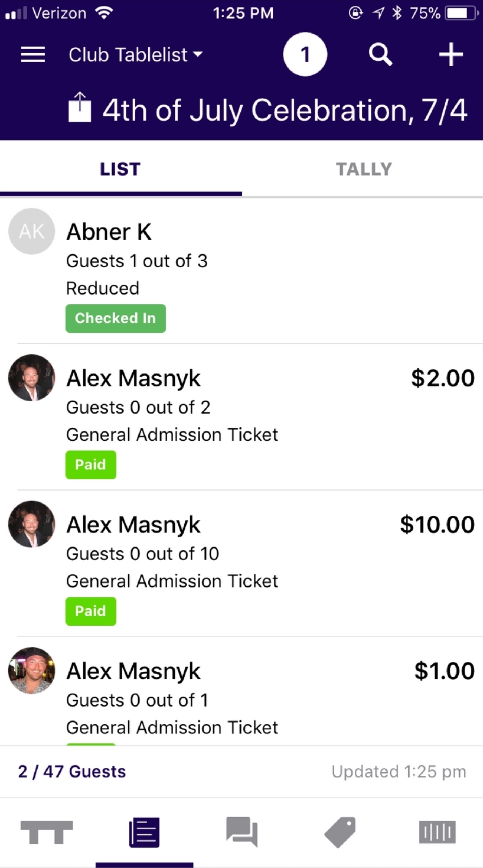Open the tables (TT) bottom tab
The image size is (483, 868).
click(47, 832)
